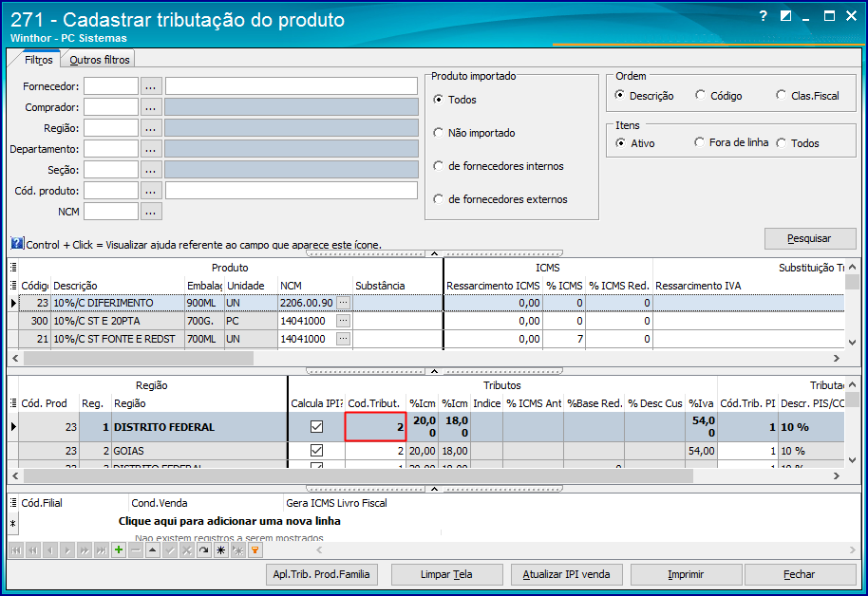Collapse product grid splitter arrow

point(435,371)
